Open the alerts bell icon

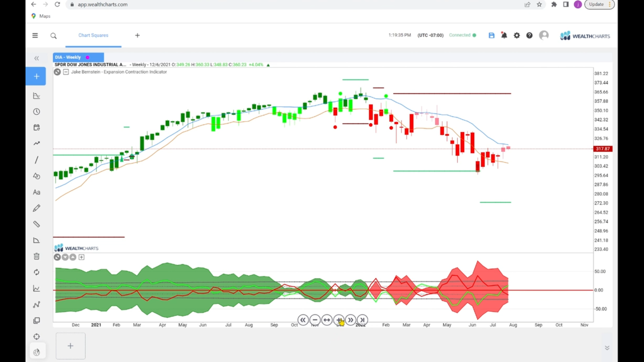click(504, 35)
